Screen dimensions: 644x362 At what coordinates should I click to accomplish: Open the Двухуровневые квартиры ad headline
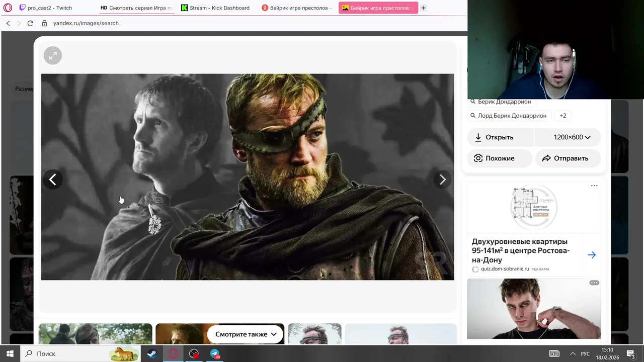pos(521,250)
